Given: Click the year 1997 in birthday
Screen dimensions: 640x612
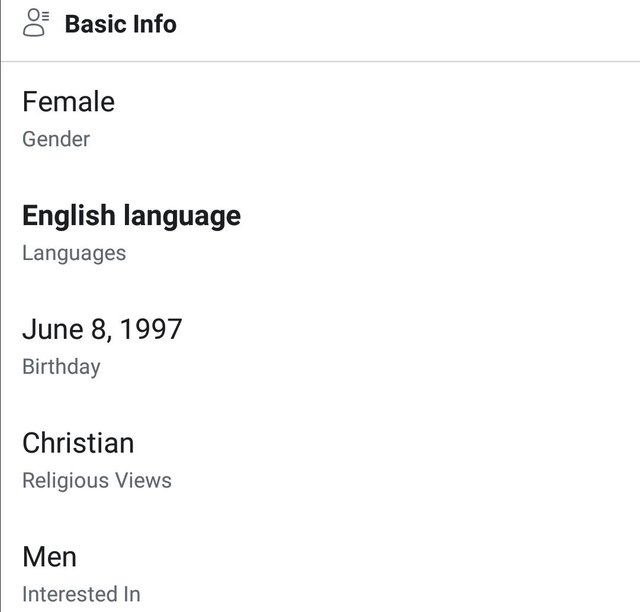Looking at the screenshot, I should (151, 329).
